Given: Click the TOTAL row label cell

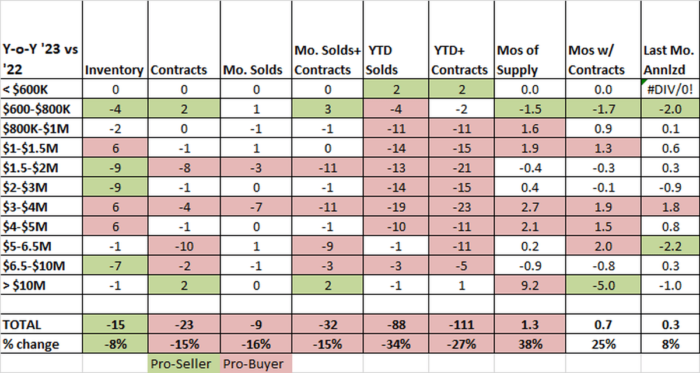Looking at the screenshot, I should pos(41,324).
